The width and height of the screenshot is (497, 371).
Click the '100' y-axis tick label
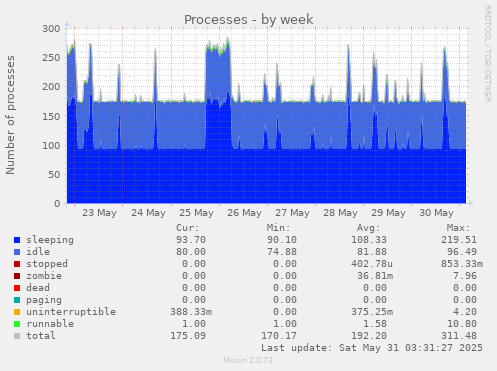[x=51, y=145]
